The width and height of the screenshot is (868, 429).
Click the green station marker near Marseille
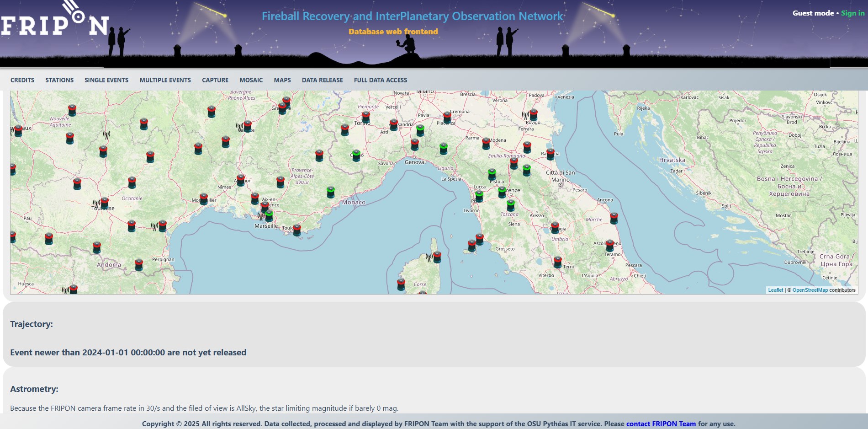click(x=269, y=215)
